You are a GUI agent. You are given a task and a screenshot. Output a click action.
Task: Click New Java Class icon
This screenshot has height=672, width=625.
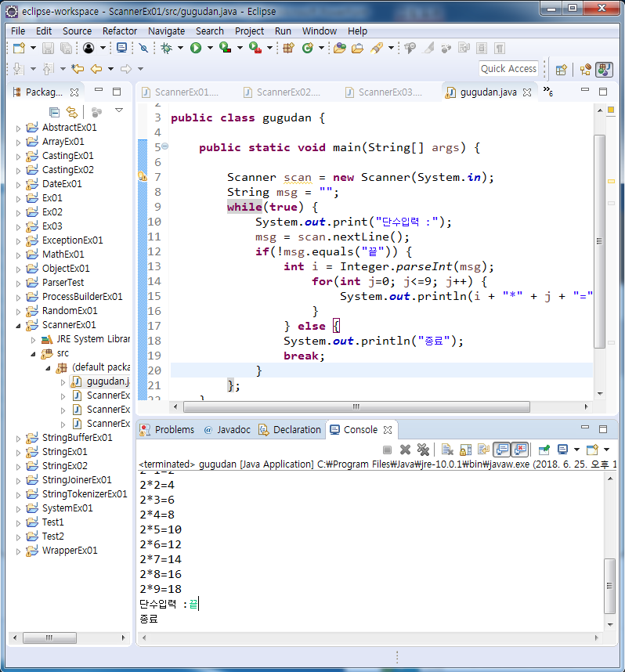[x=308, y=48]
